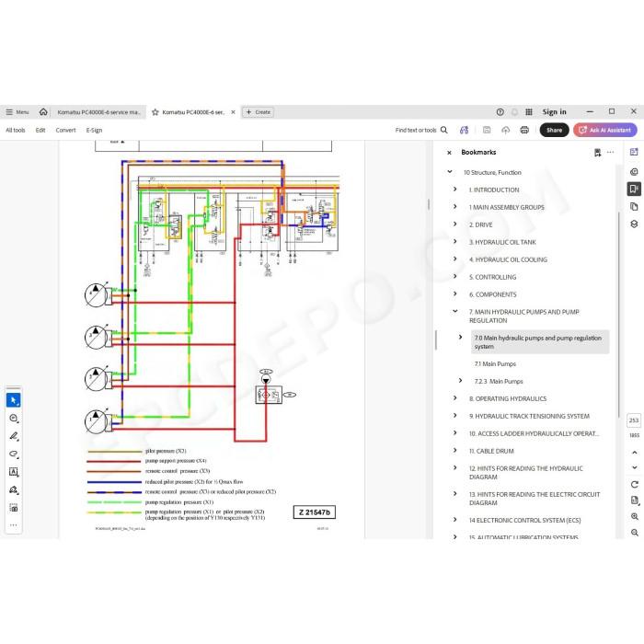
Task: Go to next page with down arrow
Action: click(x=635, y=467)
